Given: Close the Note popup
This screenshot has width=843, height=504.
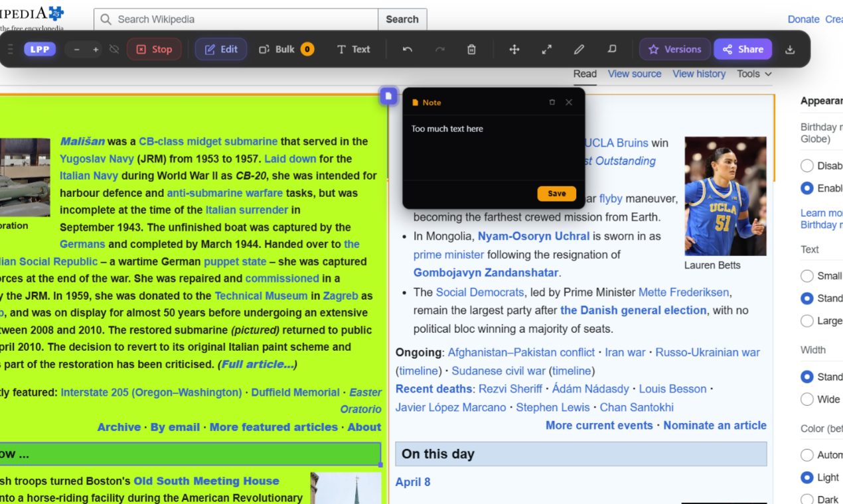Looking at the screenshot, I should pos(569,102).
